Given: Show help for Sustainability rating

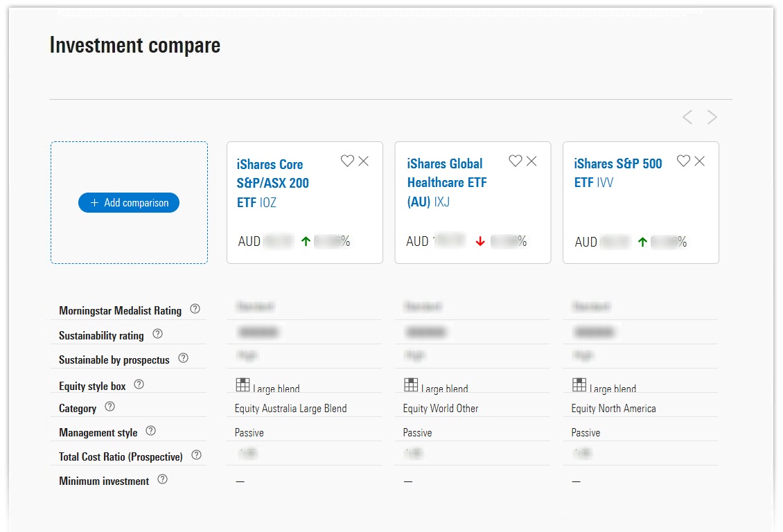Looking at the screenshot, I should pyautogui.click(x=158, y=334).
